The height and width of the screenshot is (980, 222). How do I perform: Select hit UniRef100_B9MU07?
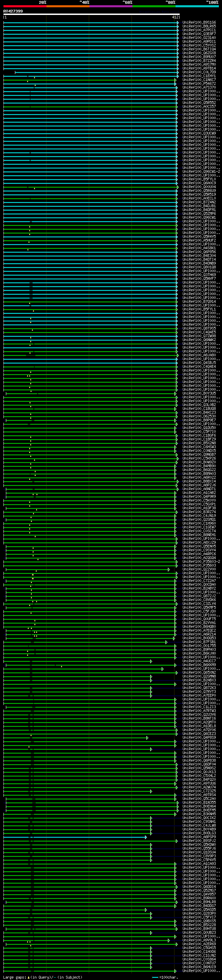199,57
